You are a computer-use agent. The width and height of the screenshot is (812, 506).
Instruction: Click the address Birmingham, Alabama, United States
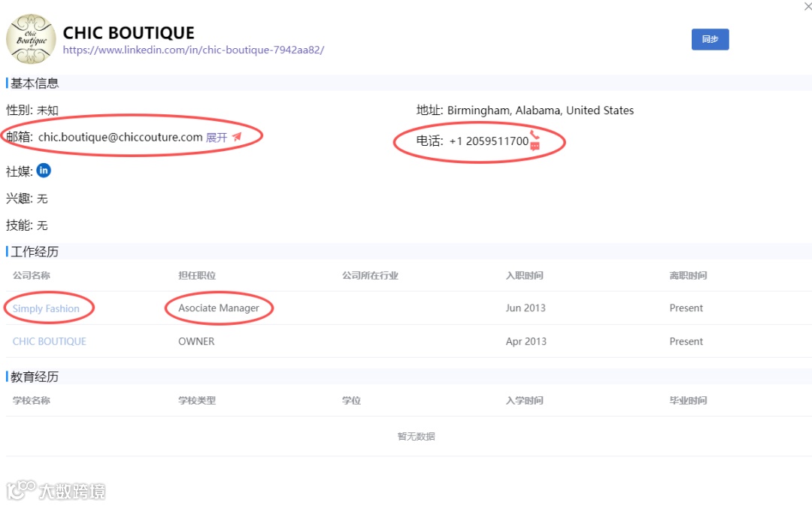[x=540, y=111]
